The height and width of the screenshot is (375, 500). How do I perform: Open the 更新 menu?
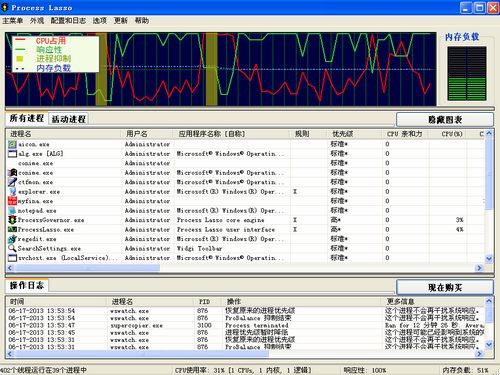click(x=121, y=21)
